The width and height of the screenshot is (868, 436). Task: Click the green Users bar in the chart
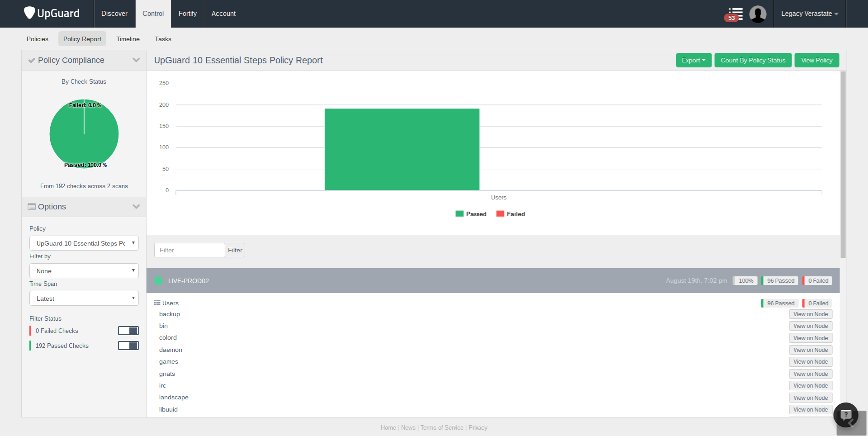(x=402, y=149)
